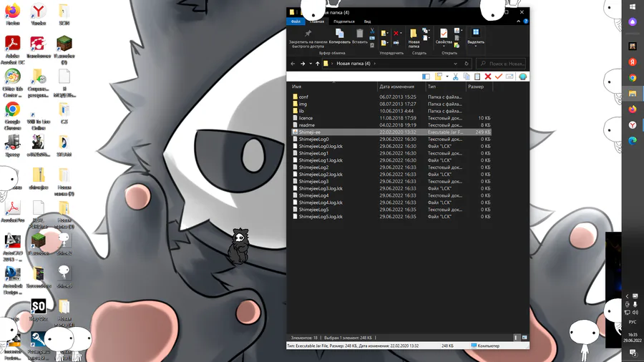The height and width of the screenshot is (362, 644).
Task: Select the conf folder
Action: (303, 97)
